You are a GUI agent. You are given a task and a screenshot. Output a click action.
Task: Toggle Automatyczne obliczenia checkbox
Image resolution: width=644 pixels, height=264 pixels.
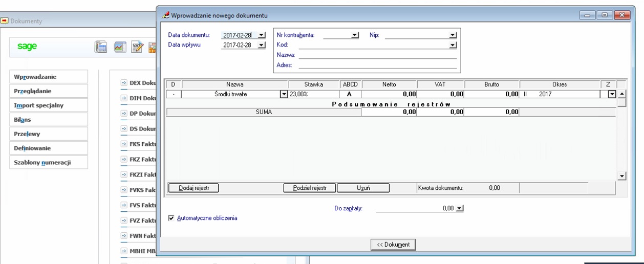[171, 218]
